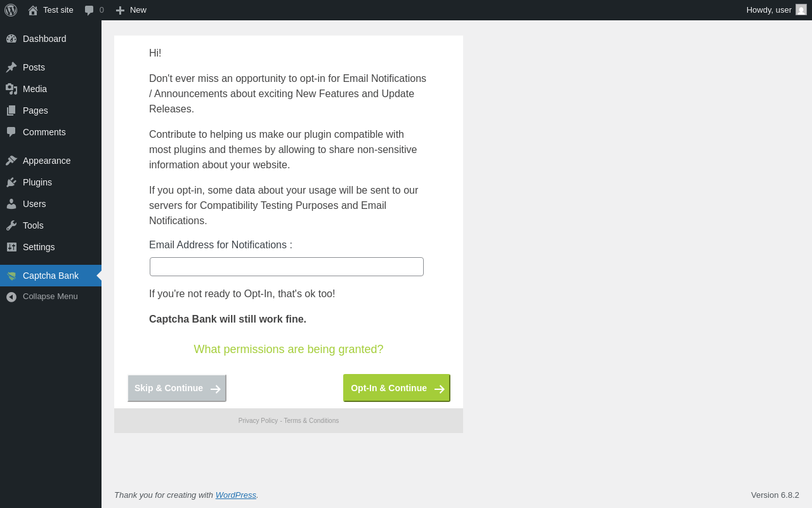812x508 pixels.
Task: Click the Plugins plug icon
Action: [11, 182]
